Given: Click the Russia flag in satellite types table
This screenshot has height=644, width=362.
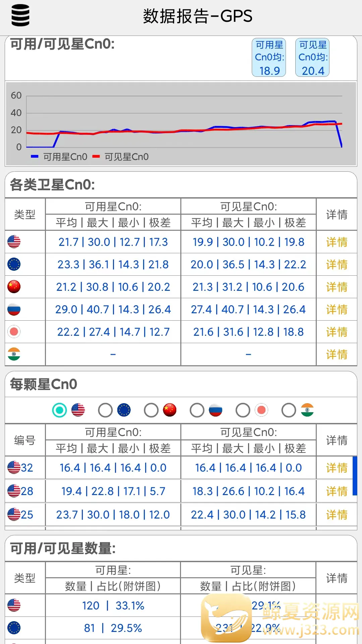Looking at the screenshot, I should 14,309.
